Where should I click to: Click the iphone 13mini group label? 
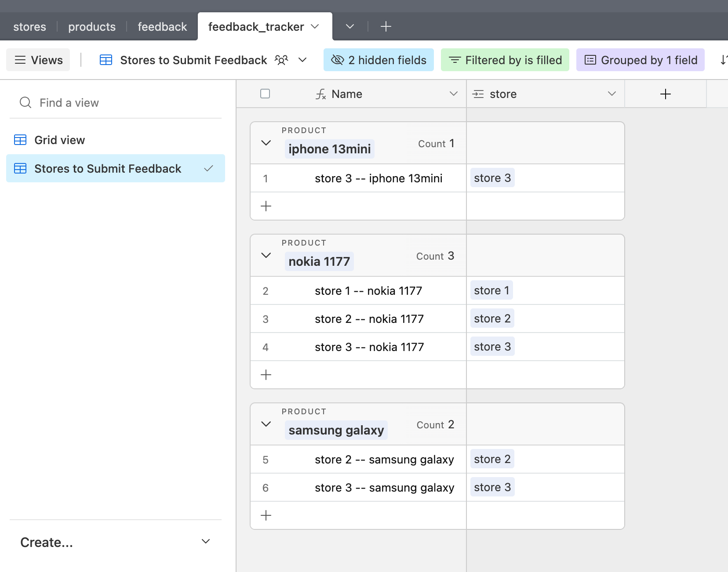[x=330, y=149]
